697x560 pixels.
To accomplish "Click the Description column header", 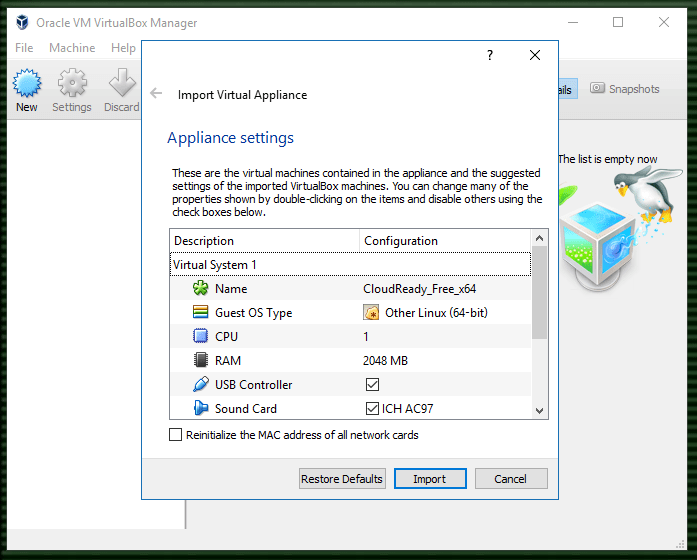I will pos(264,240).
